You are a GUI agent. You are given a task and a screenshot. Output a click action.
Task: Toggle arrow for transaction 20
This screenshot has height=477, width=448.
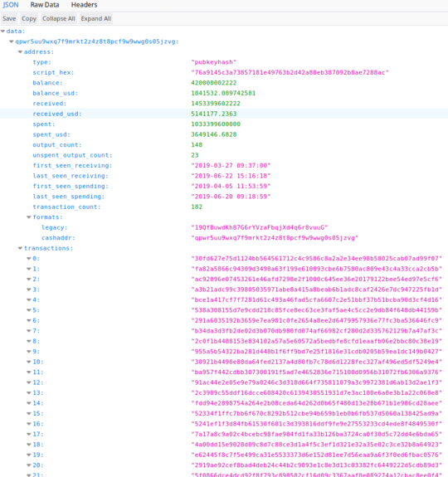(29, 465)
